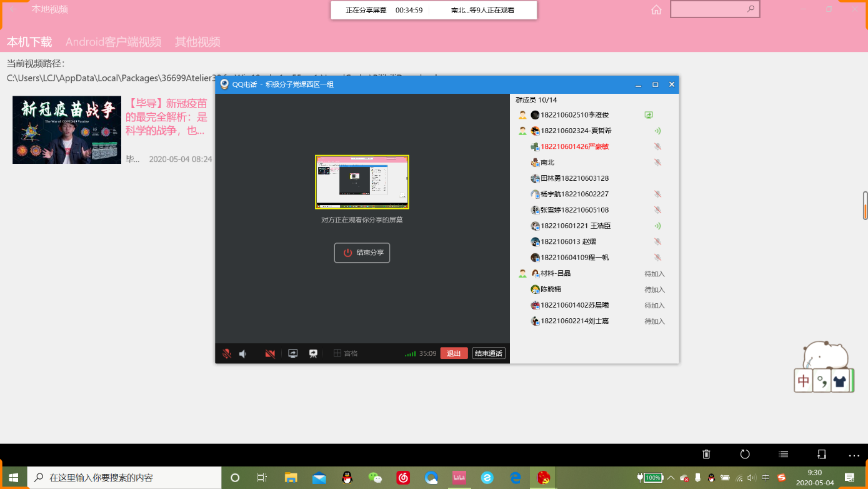Click the home icon in top bar

coord(656,9)
